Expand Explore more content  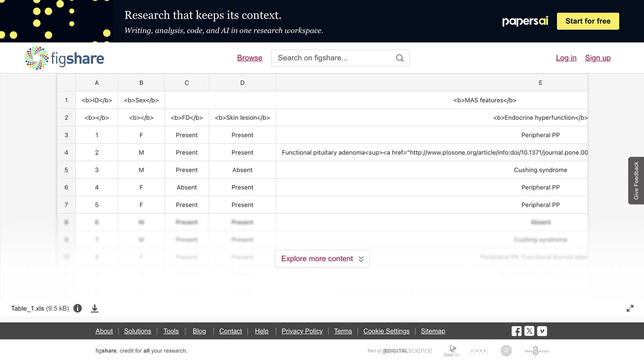322,258
